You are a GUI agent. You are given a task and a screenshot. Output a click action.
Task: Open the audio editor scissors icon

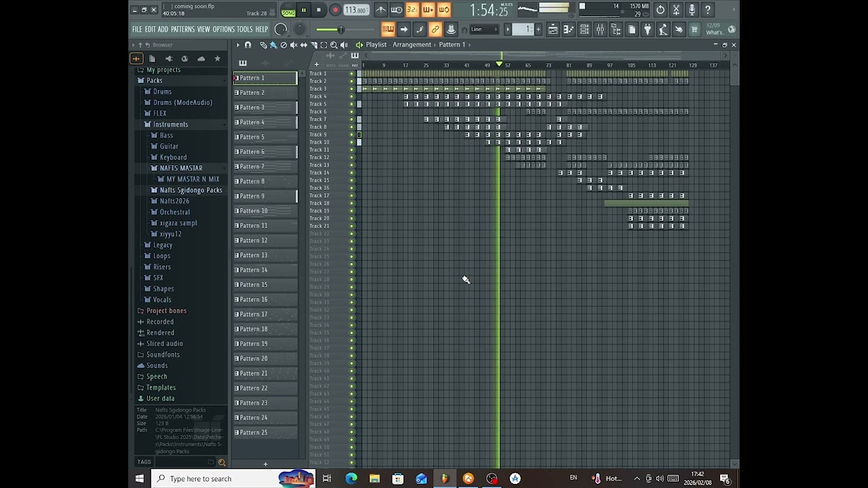[x=676, y=9]
